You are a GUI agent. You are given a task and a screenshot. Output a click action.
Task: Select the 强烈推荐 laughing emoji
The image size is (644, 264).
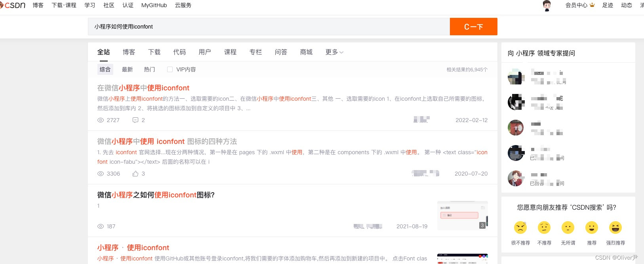[615, 228]
